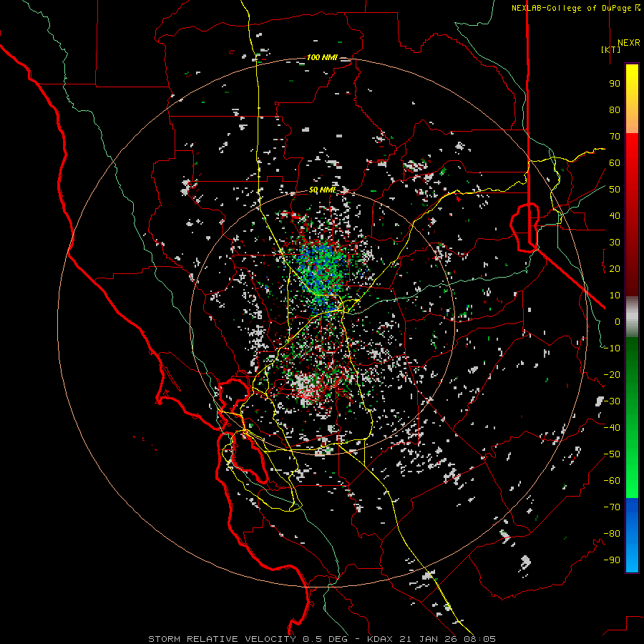Select the -60 knot scale label
Screen dimensions: 644x644
click(x=612, y=481)
